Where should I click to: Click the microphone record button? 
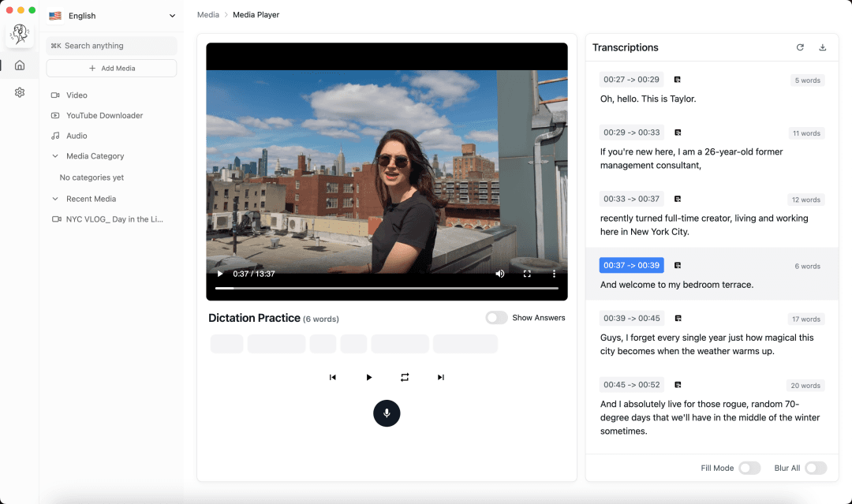[x=387, y=413]
